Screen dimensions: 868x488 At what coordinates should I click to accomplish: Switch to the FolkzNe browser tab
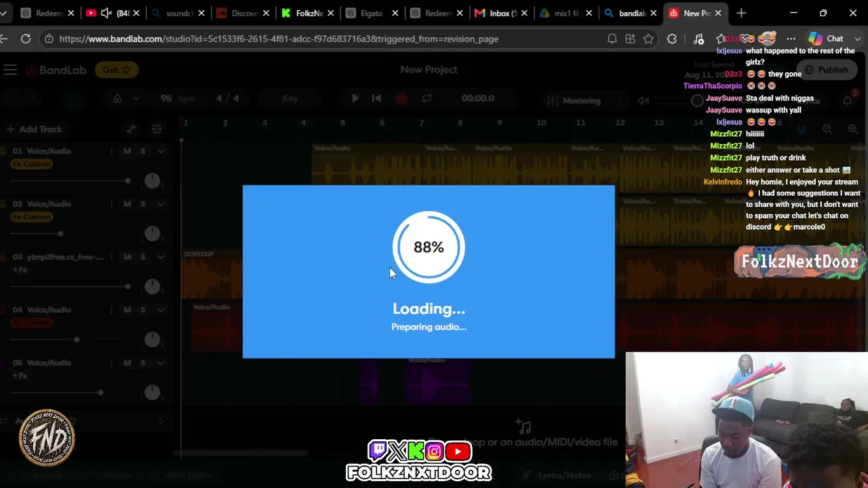coord(309,13)
